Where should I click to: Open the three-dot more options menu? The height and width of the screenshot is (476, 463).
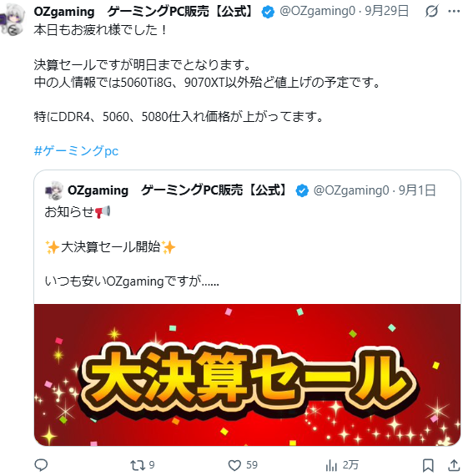coord(454,11)
